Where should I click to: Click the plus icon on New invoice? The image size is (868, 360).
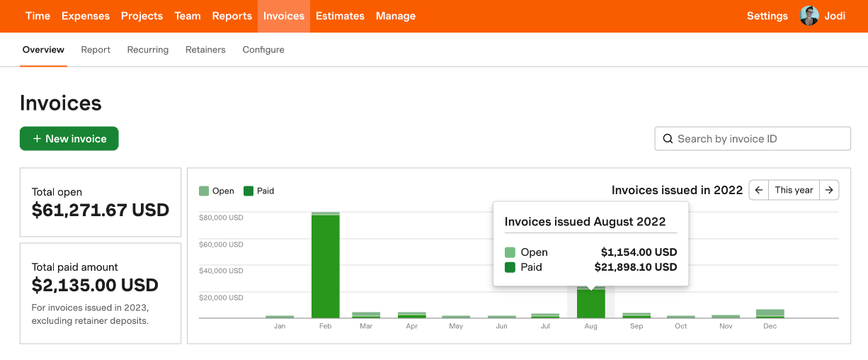tap(37, 139)
